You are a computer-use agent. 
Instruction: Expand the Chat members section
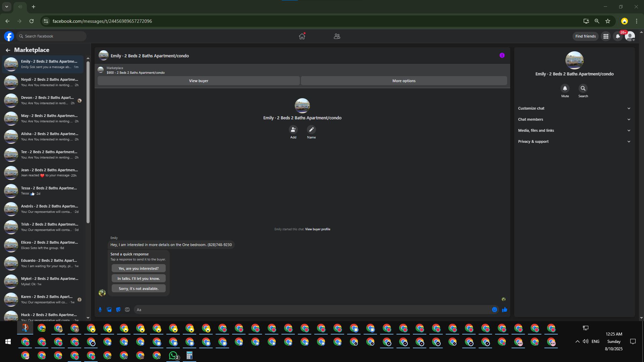pos(574,119)
